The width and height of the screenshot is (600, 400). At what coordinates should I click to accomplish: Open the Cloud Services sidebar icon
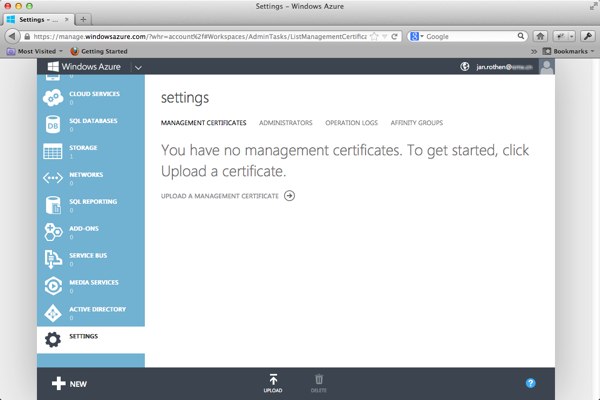(53, 97)
